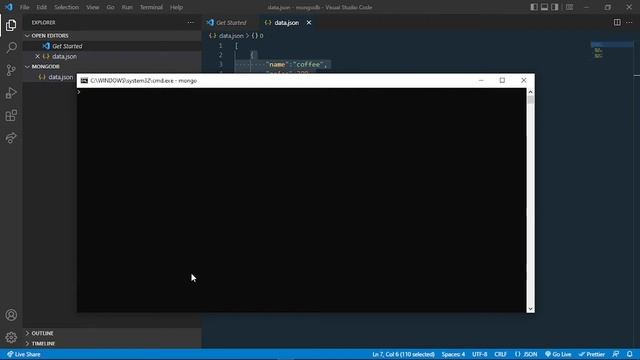
Task: Click Ln 7, Col 6 cursor position
Action: click(403, 354)
